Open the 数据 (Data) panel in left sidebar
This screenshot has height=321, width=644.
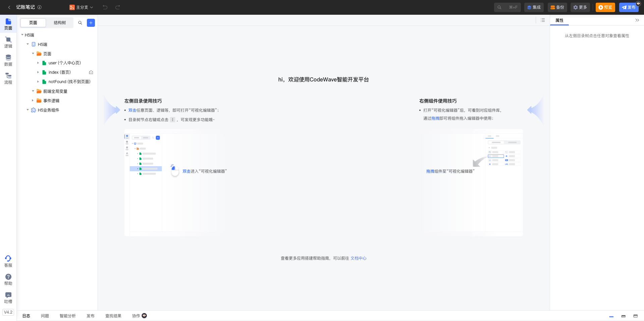pos(8,60)
